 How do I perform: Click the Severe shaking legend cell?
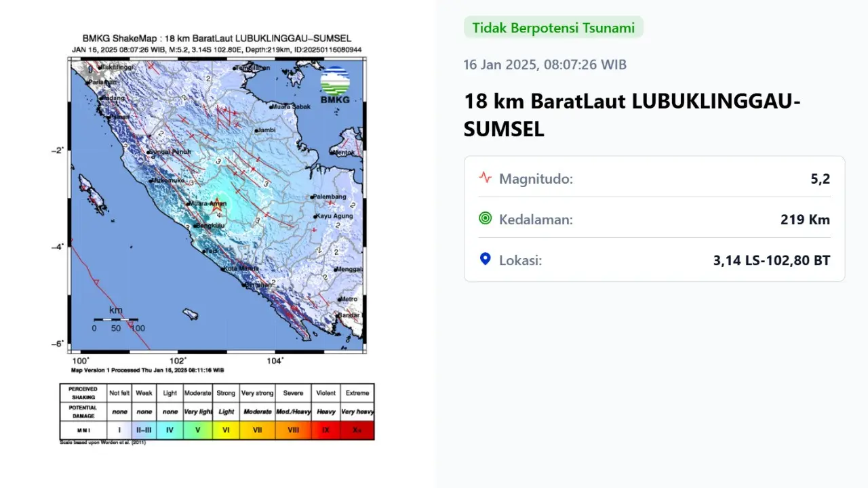[x=293, y=393]
